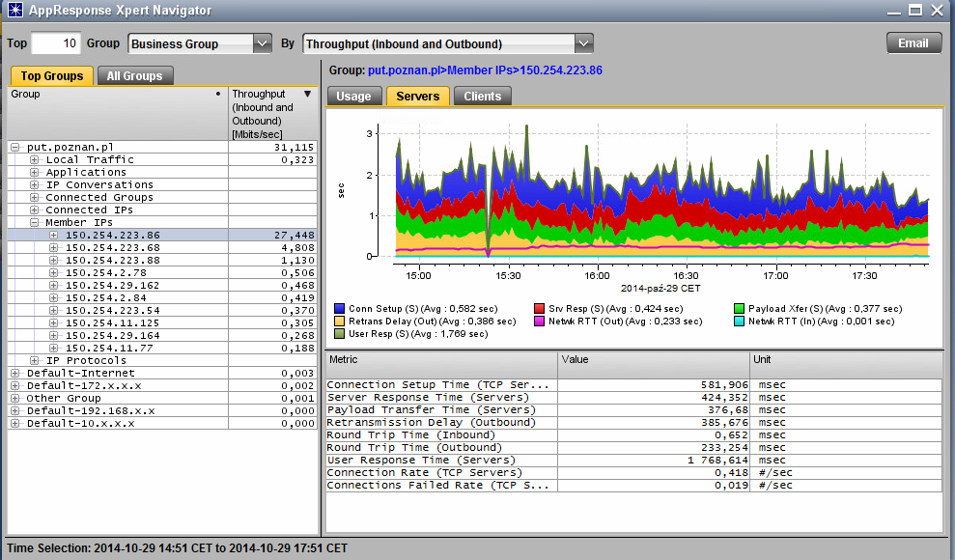955x560 pixels.
Task: Expand the 150.254.11.125 node
Action: point(54,323)
